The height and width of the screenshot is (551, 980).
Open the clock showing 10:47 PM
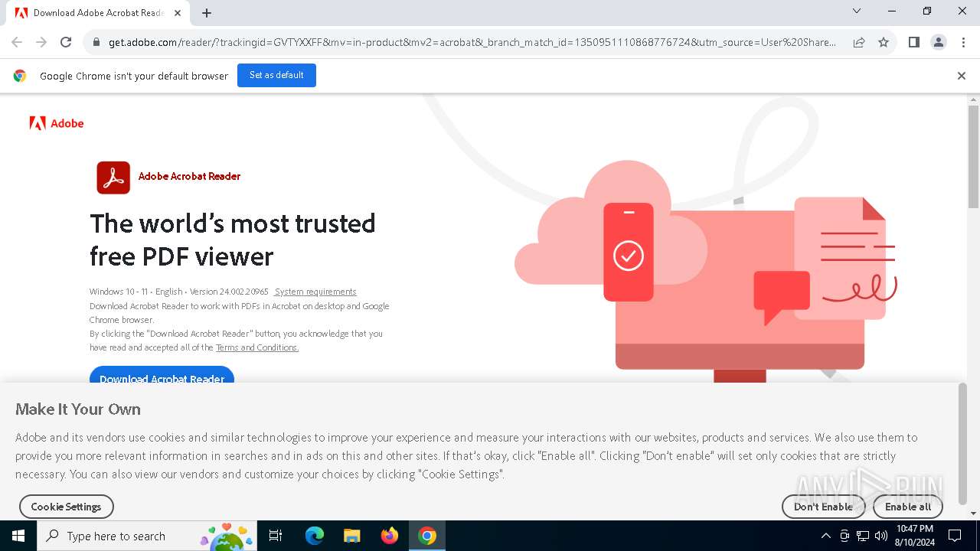click(x=915, y=536)
